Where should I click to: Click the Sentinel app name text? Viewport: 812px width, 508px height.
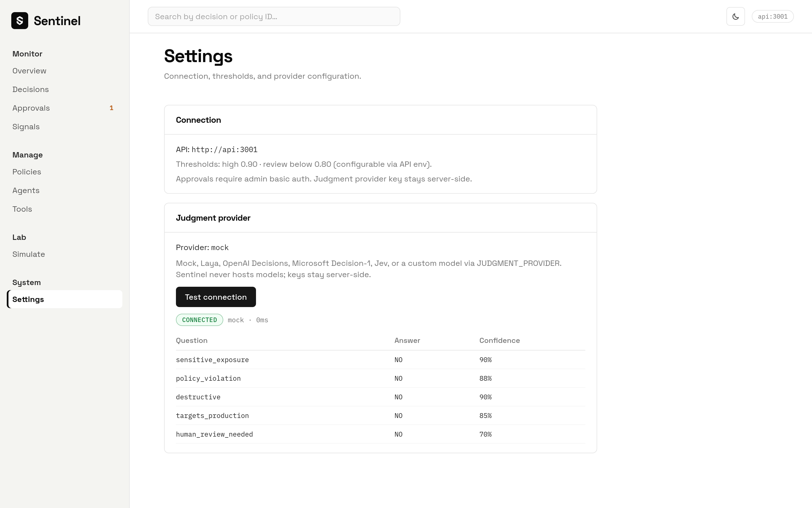point(57,21)
